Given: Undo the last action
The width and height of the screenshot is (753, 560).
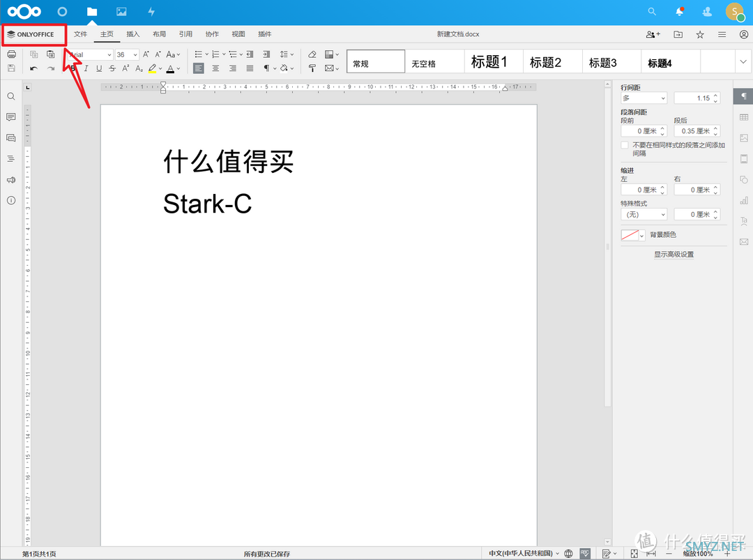Looking at the screenshot, I should [x=33, y=68].
